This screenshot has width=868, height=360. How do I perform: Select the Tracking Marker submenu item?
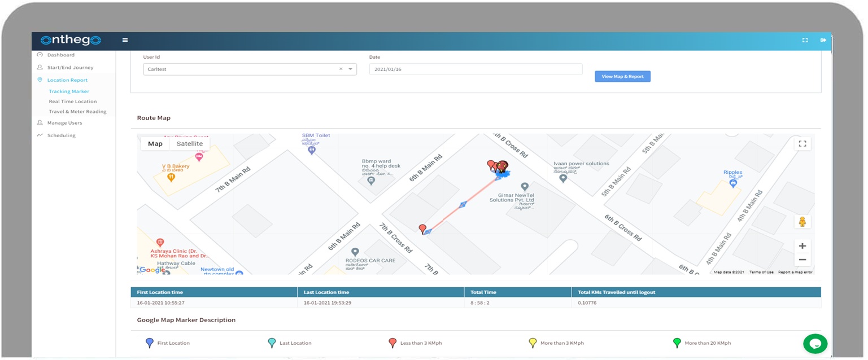tap(69, 91)
